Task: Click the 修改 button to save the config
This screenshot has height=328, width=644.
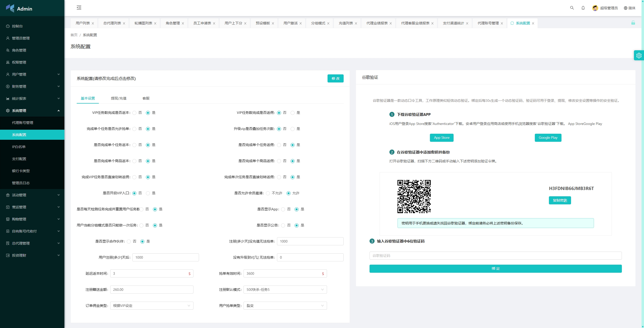Action: pos(335,78)
